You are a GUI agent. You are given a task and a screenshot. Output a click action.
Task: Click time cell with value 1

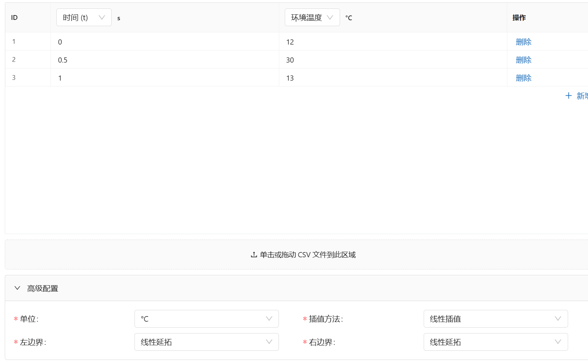[165, 78]
